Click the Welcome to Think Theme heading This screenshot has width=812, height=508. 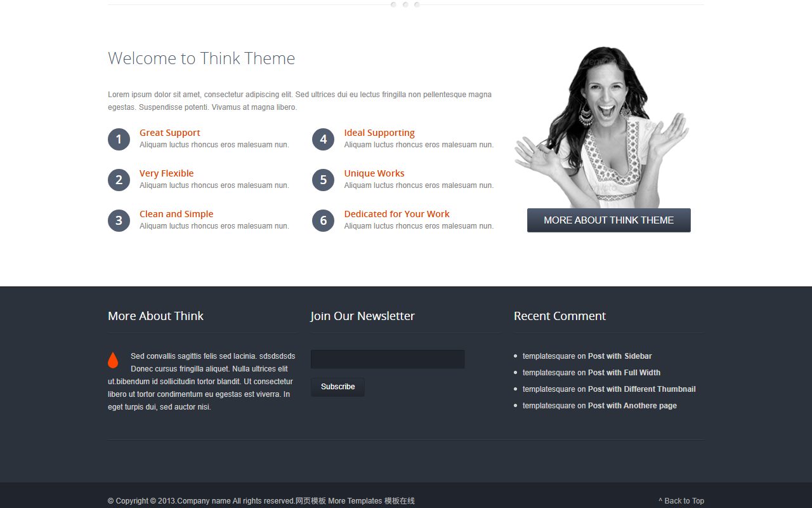click(x=202, y=58)
